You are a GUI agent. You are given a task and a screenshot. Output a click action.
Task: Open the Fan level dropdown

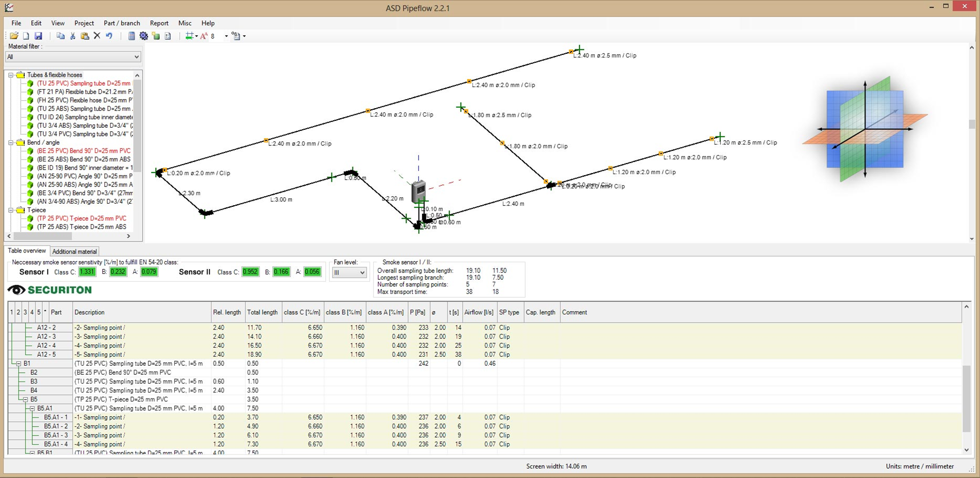pos(349,273)
